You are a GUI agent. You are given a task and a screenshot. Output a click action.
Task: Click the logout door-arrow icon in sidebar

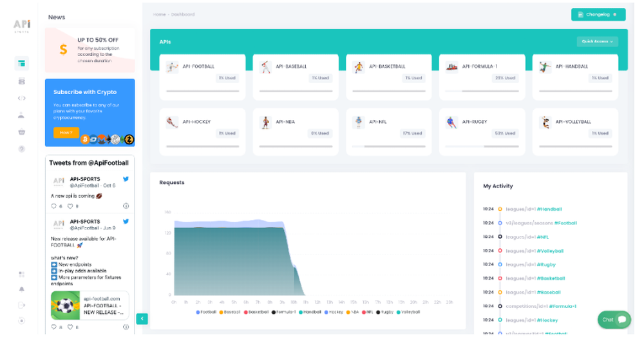(x=22, y=305)
